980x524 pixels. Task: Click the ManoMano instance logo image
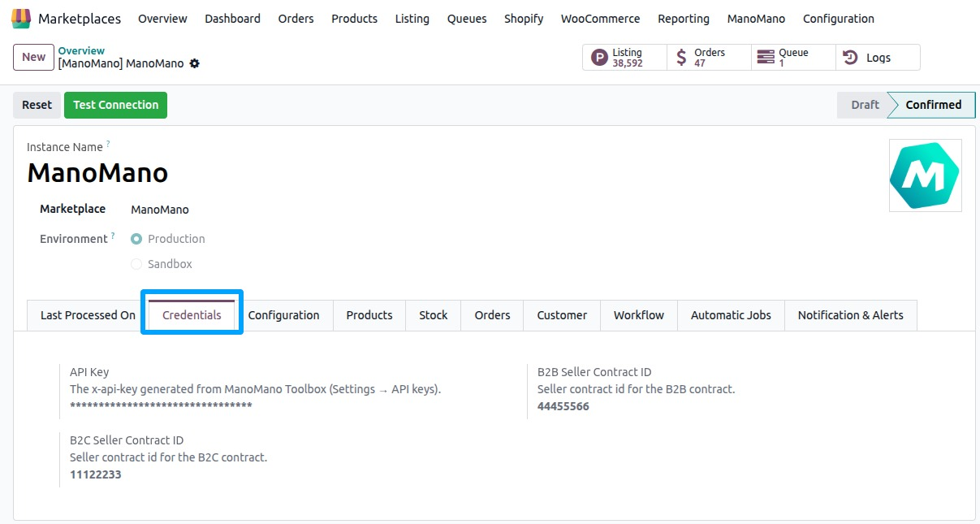pyautogui.click(x=926, y=175)
